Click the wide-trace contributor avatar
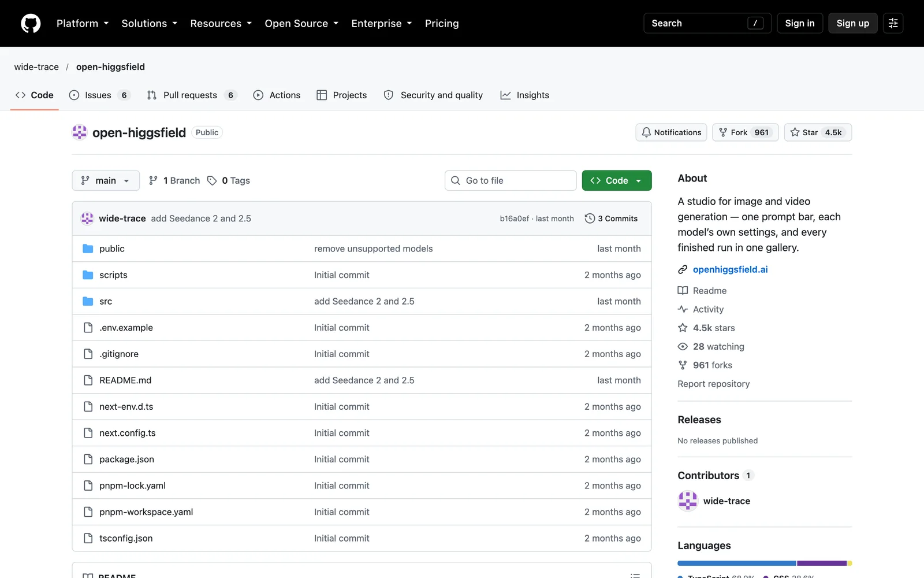924x578 pixels. pos(688,501)
